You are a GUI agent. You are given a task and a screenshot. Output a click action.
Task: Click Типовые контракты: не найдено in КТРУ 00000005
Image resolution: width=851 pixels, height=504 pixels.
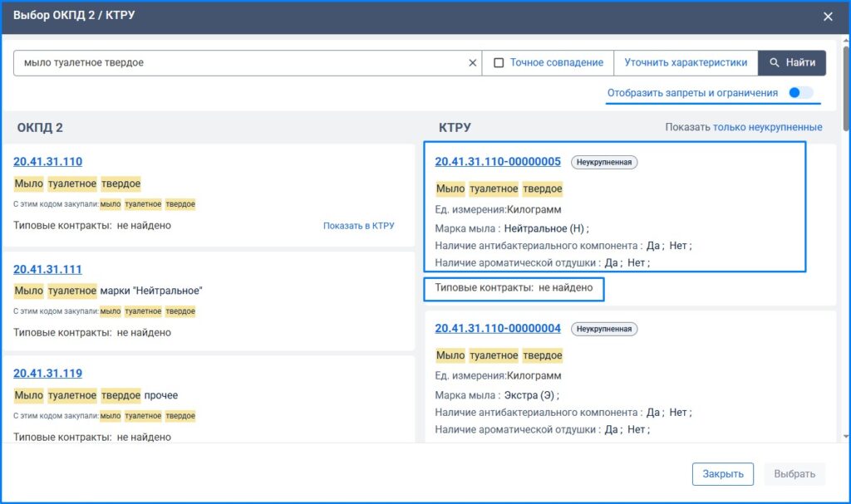514,287
